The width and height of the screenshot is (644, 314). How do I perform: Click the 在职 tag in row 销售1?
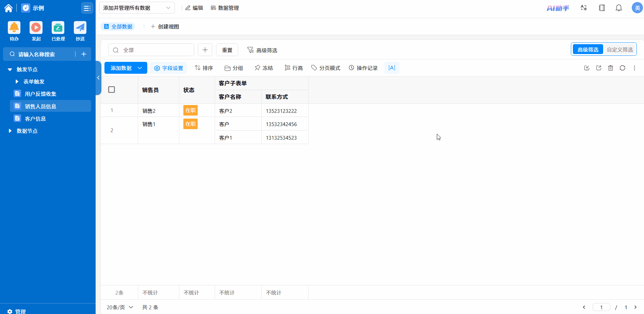click(191, 124)
